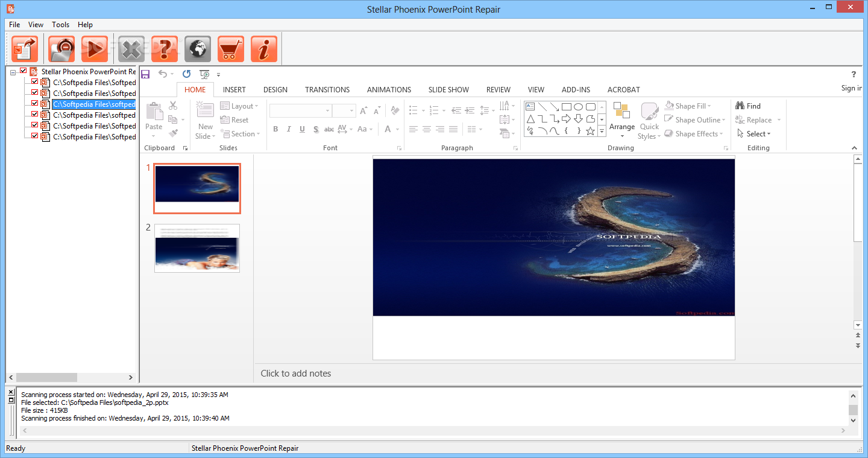Open the font size combo box

(344, 111)
